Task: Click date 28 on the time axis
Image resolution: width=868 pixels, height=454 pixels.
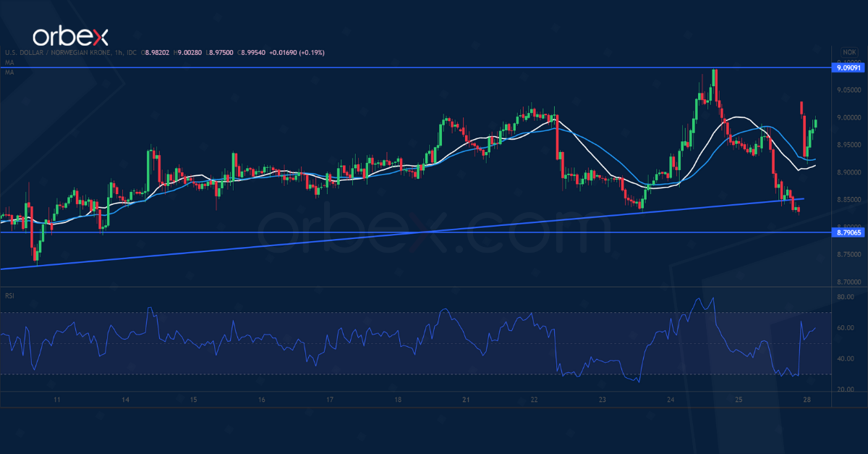Action: 807,400
